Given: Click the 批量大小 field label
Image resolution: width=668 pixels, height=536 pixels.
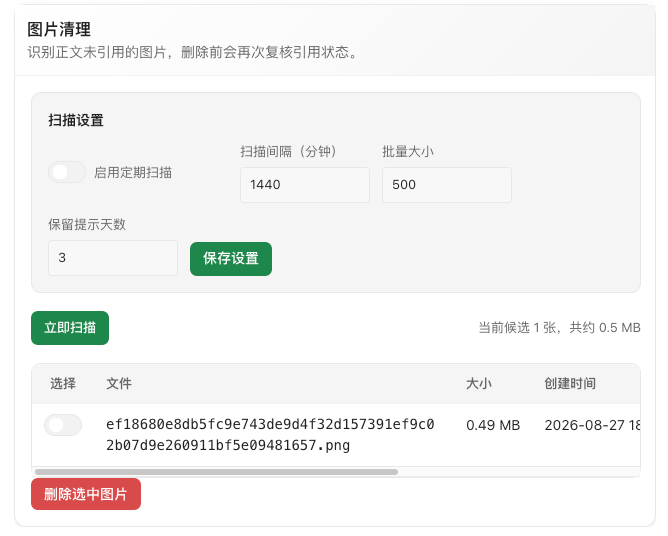Looking at the screenshot, I should (x=408, y=151).
